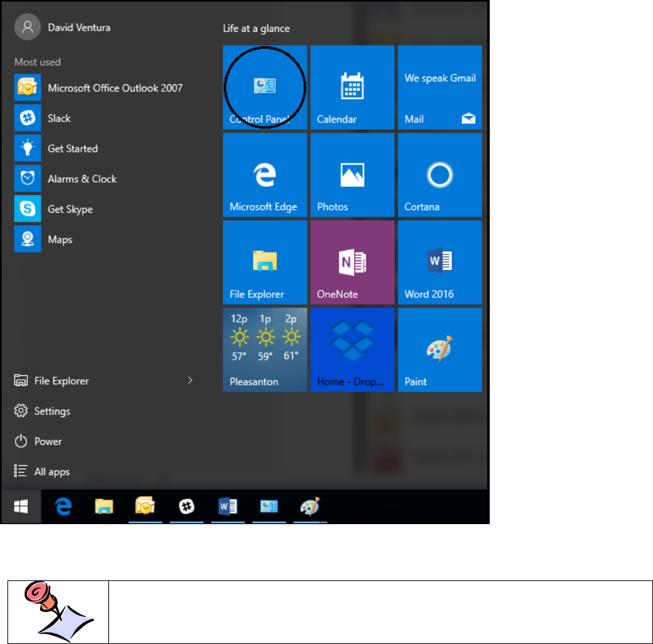This screenshot has height=644, width=653.
Task: Click the user avatar picture
Action: coord(28,27)
